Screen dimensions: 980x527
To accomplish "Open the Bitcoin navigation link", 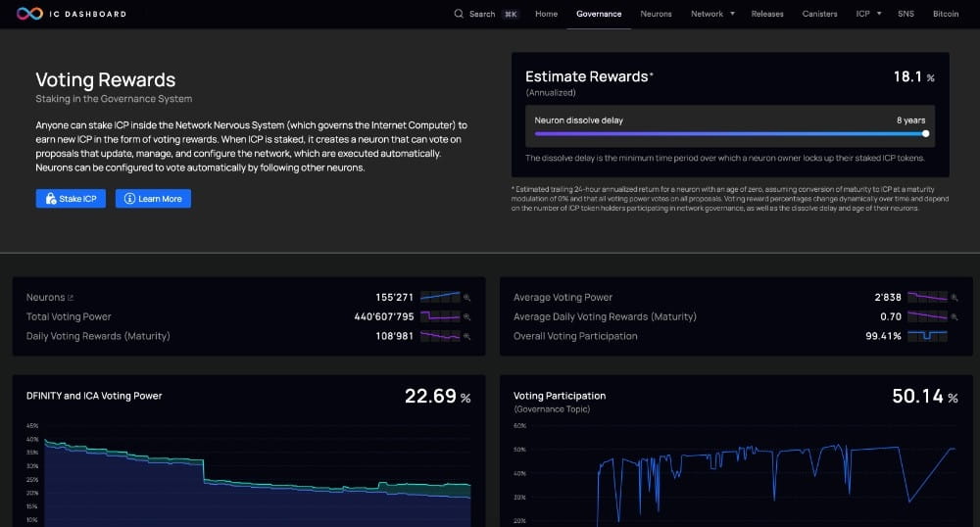I will [x=946, y=14].
